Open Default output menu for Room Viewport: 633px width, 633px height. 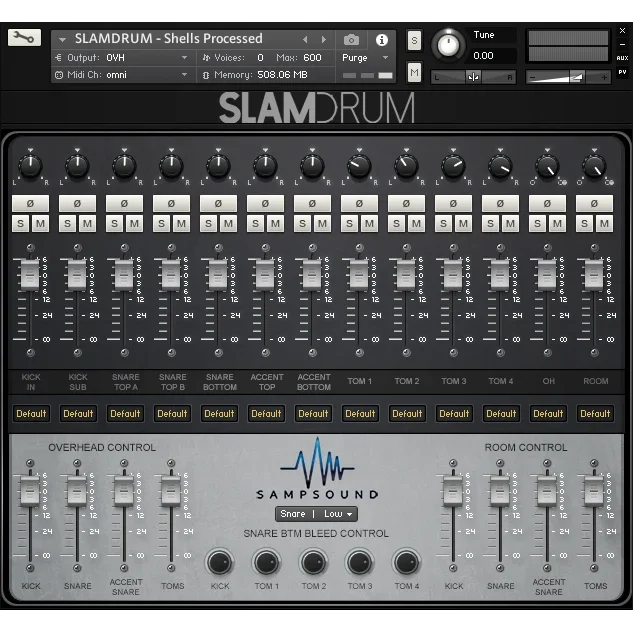pos(595,414)
